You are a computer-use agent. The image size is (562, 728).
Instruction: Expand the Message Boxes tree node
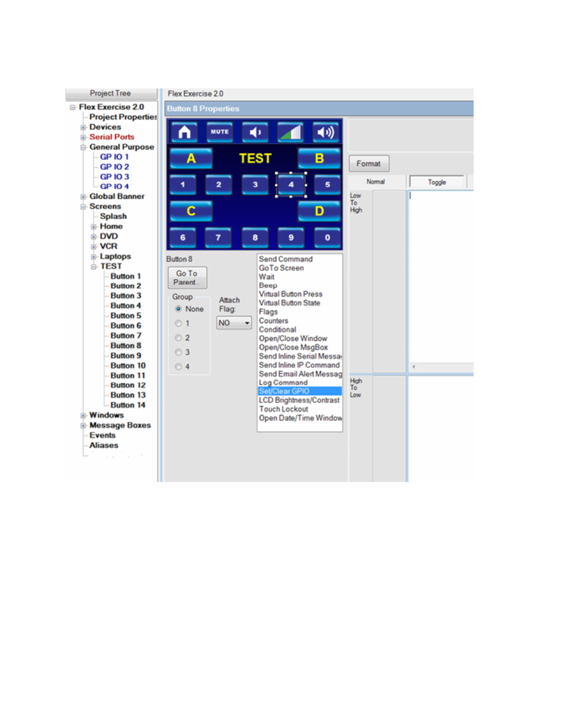[x=83, y=426]
